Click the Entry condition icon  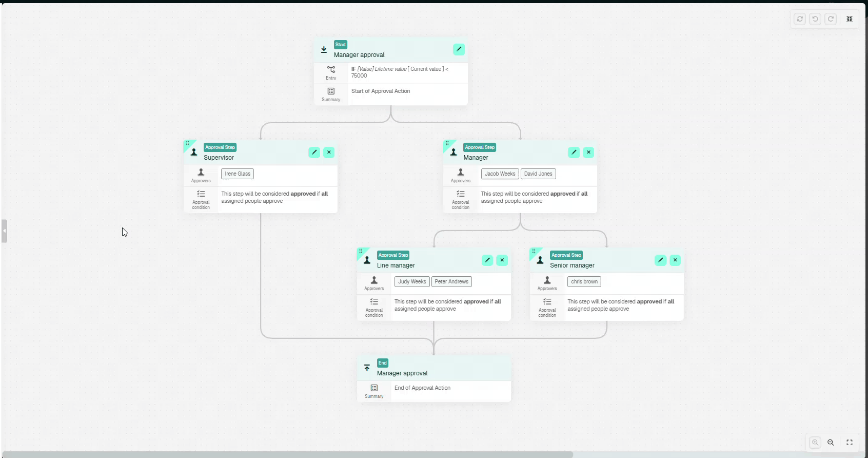coord(331,69)
